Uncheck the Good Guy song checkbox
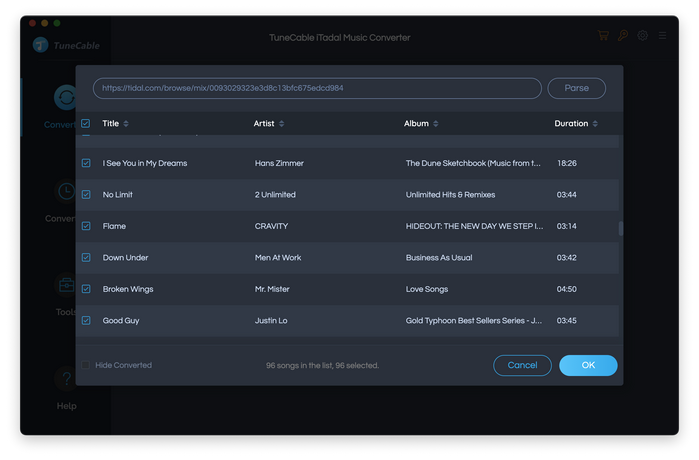This screenshot has width=699, height=460. point(86,320)
